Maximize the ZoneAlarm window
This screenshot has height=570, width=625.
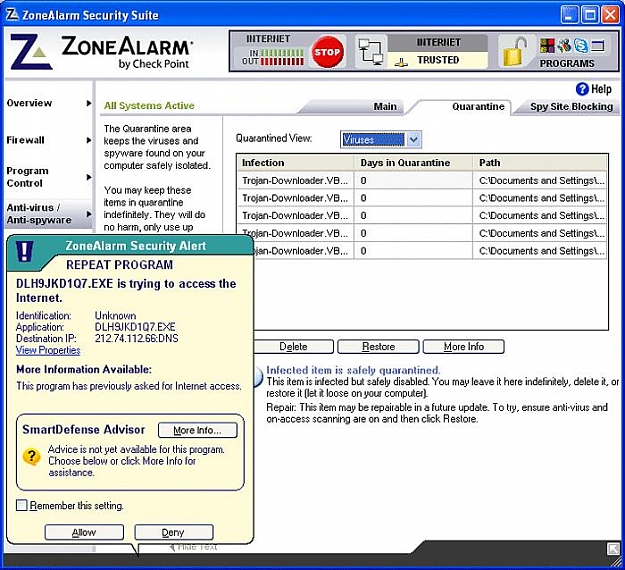coord(590,15)
